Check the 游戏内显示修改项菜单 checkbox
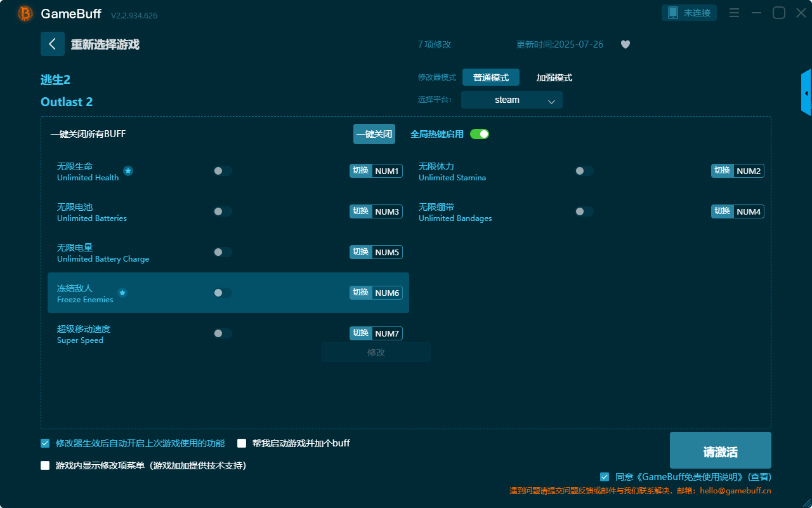 point(45,465)
